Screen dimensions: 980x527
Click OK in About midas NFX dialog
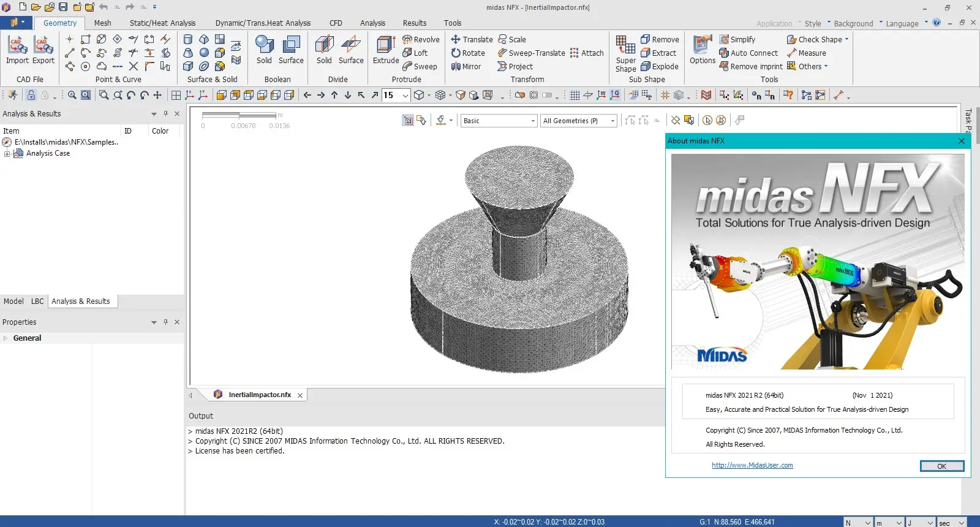coord(941,466)
